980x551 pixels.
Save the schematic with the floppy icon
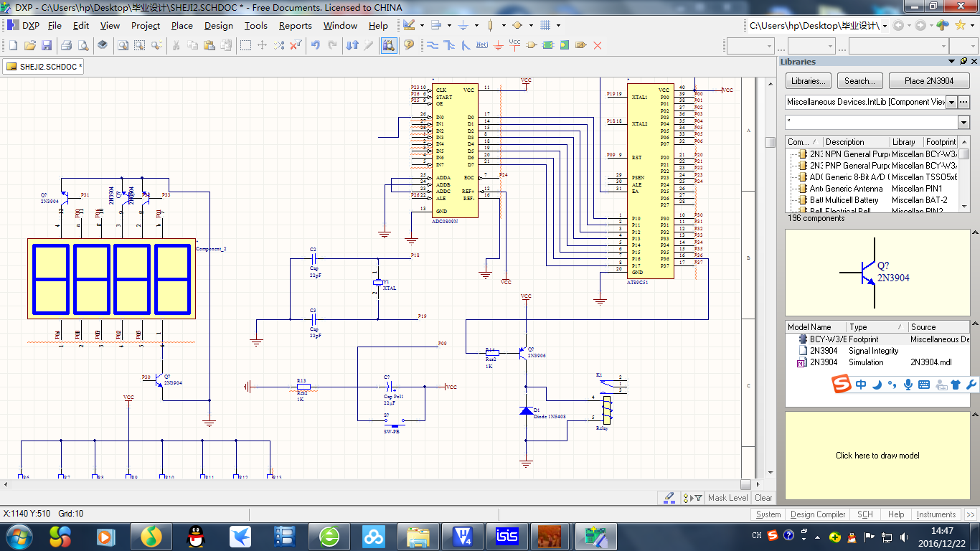coord(47,45)
